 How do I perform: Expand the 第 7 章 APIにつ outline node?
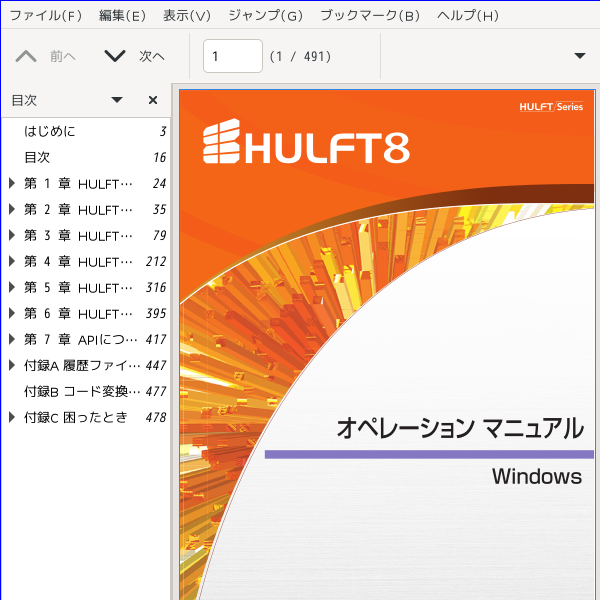click(12, 339)
